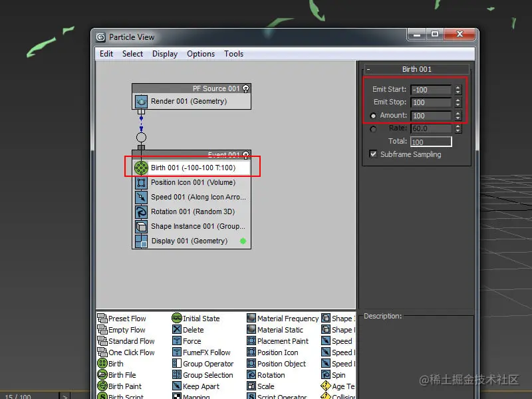532x399 pixels.
Task: Pick Empty Flow from the depot
Action: coord(121,329)
